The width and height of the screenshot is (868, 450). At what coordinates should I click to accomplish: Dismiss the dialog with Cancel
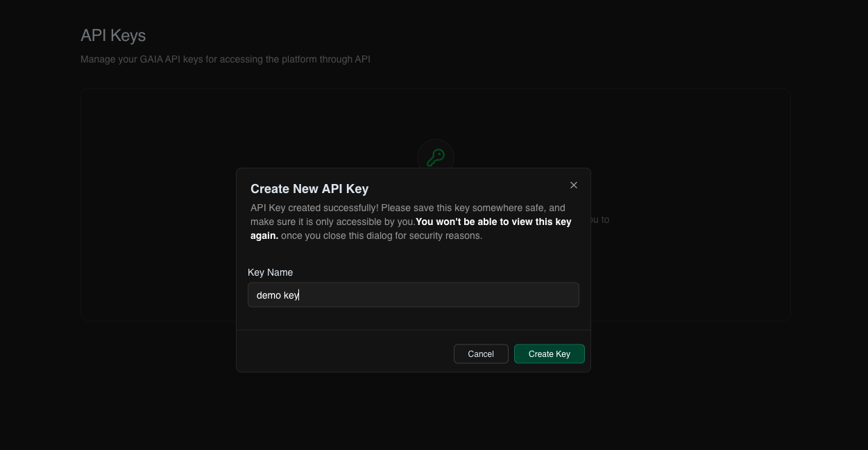(x=480, y=353)
